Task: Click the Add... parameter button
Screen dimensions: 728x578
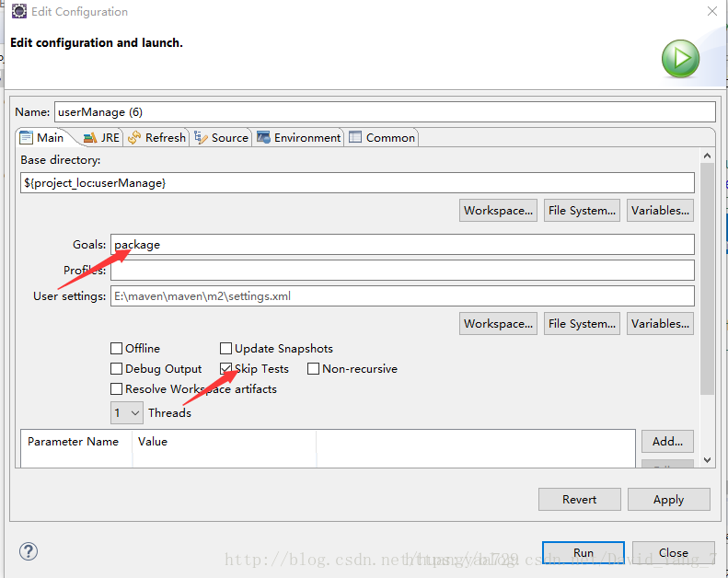Action: click(667, 441)
